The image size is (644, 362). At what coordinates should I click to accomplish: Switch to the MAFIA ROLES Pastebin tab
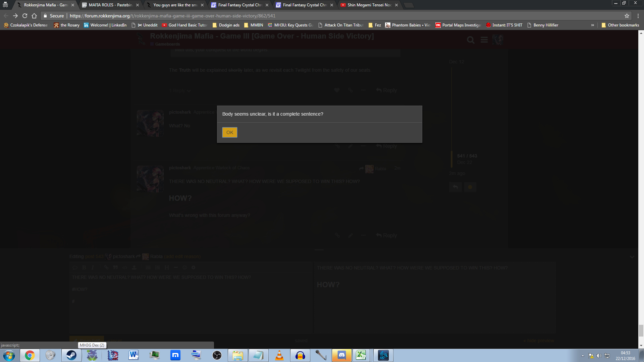(110, 5)
